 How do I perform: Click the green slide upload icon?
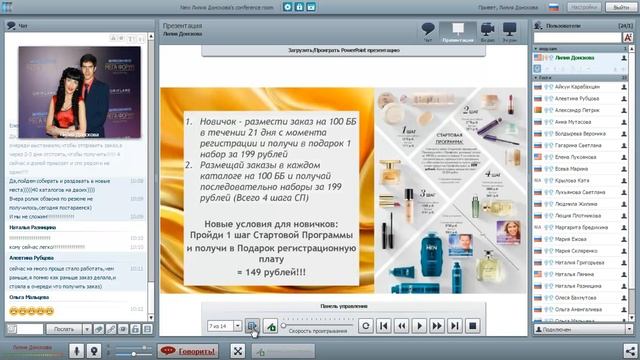[270, 326]
